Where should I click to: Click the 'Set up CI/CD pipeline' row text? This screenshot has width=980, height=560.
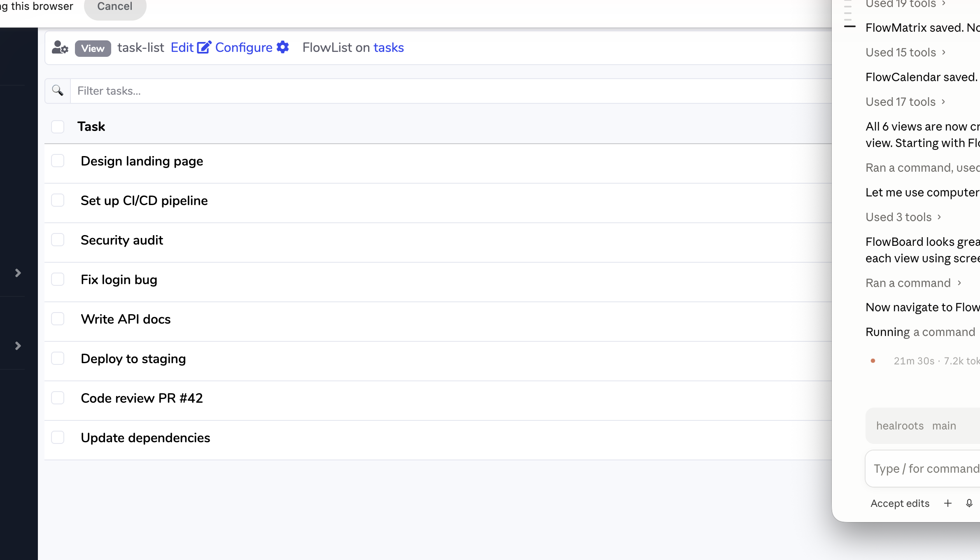144,201
